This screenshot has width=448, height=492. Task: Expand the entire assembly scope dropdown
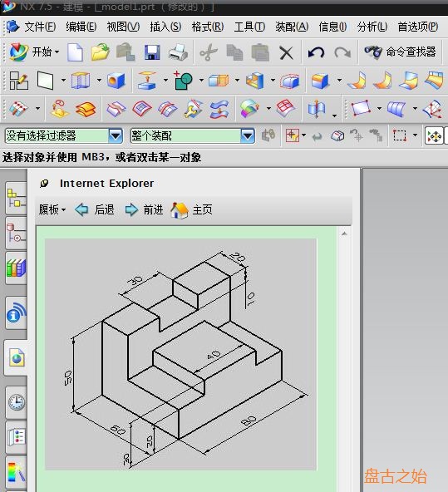248,135
